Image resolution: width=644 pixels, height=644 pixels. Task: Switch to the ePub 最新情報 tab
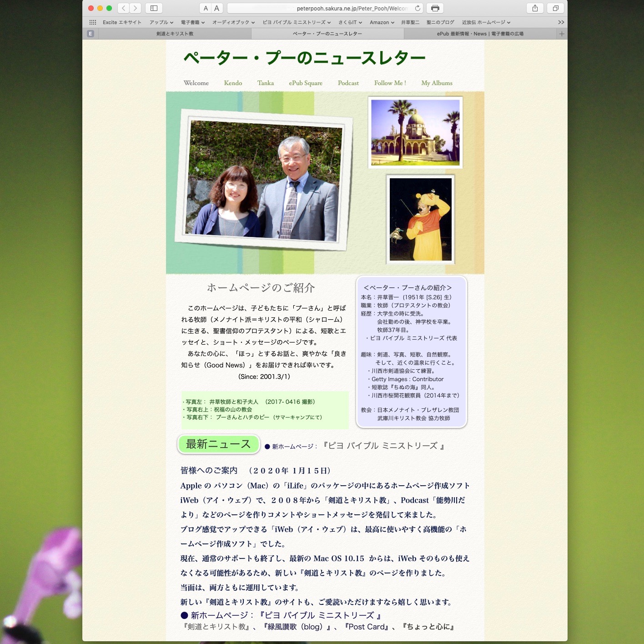(x=480, y=34)
